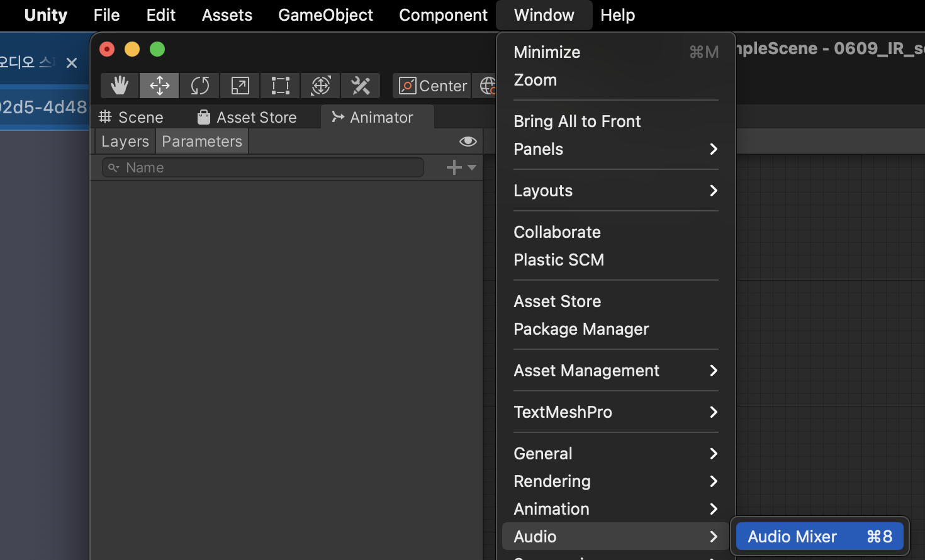The image size is (925, 560).
Task: Switch to the Parameters tab
Action: pyautogui.click(x=202, y=142)
